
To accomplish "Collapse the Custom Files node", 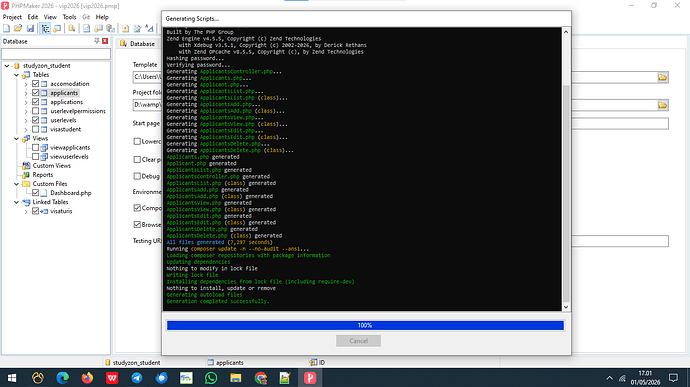I will tap(16, 184).
